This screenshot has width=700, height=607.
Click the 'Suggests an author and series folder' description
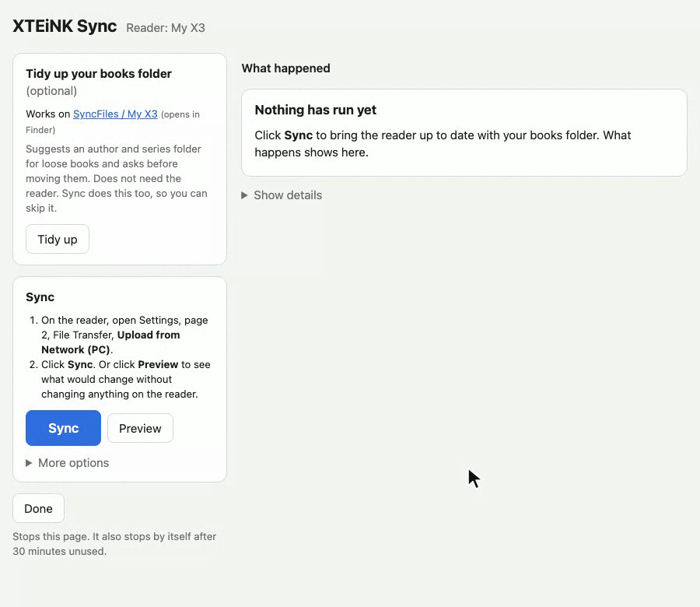point(117,178)
